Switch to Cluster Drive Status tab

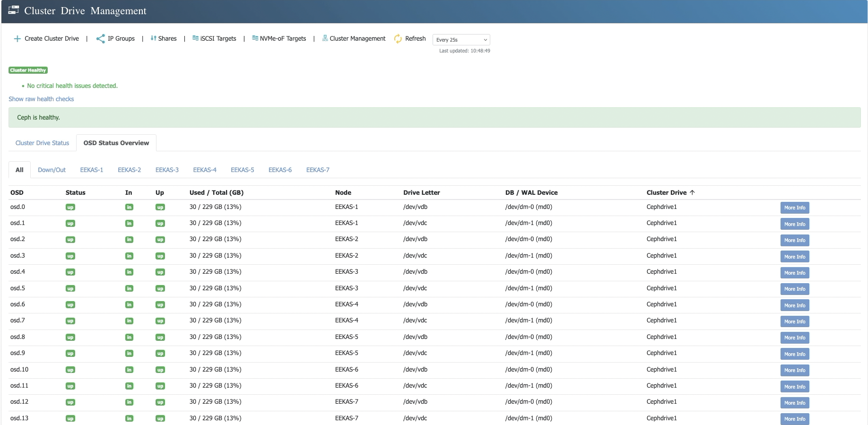pyautogui.click(x=42, y=143)
